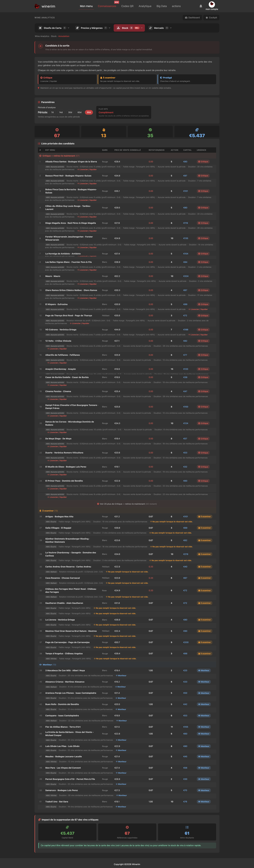Expand the Mercado dropdown chevron
The height and width of the screenshot is (868, 254).
[x=171, y=28]
